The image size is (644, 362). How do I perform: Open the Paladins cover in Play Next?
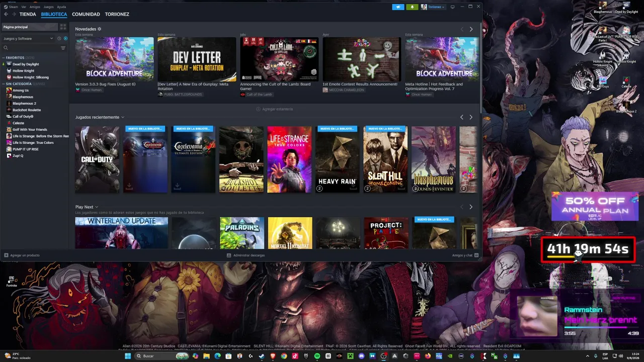tap(242, 233)
